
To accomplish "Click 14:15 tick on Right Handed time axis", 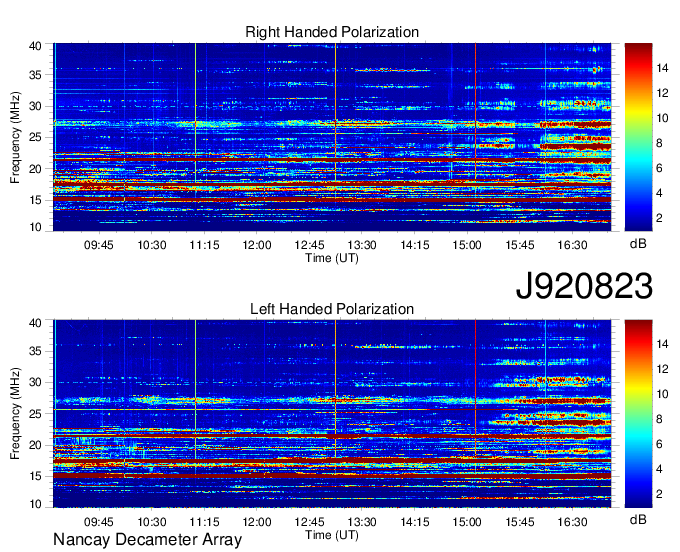I will 415,245.
